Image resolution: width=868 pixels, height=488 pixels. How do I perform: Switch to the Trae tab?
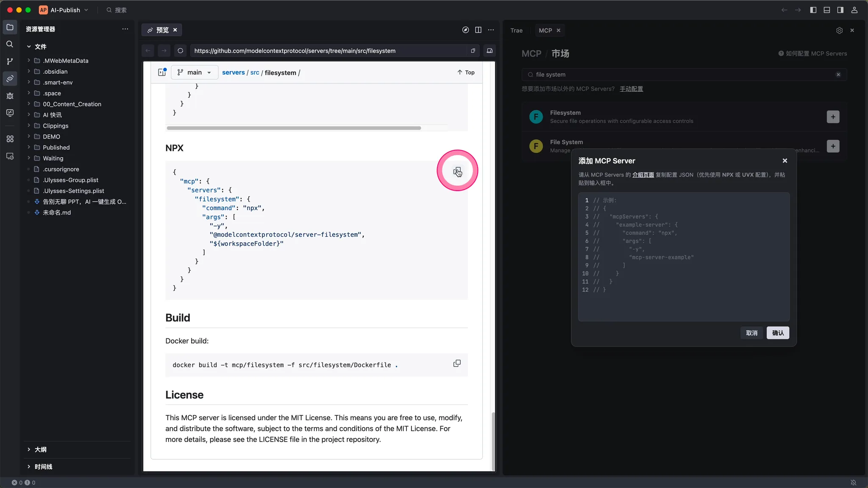[516, 30]
